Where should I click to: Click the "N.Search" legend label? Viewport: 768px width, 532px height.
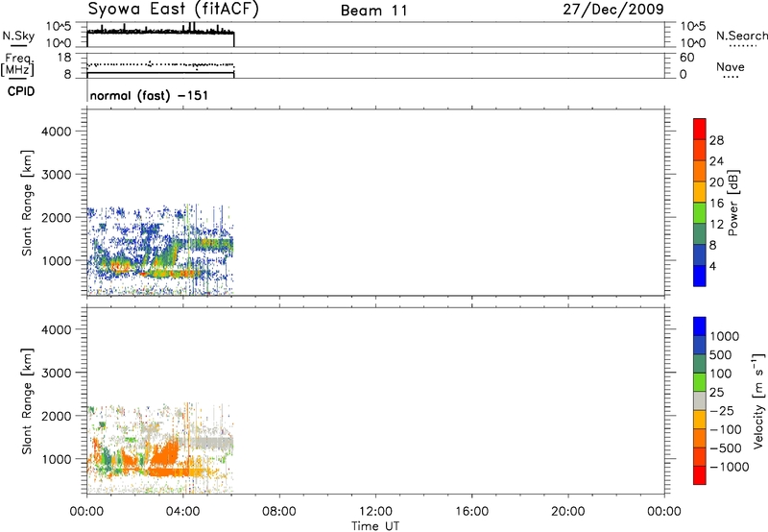(741, 36)
